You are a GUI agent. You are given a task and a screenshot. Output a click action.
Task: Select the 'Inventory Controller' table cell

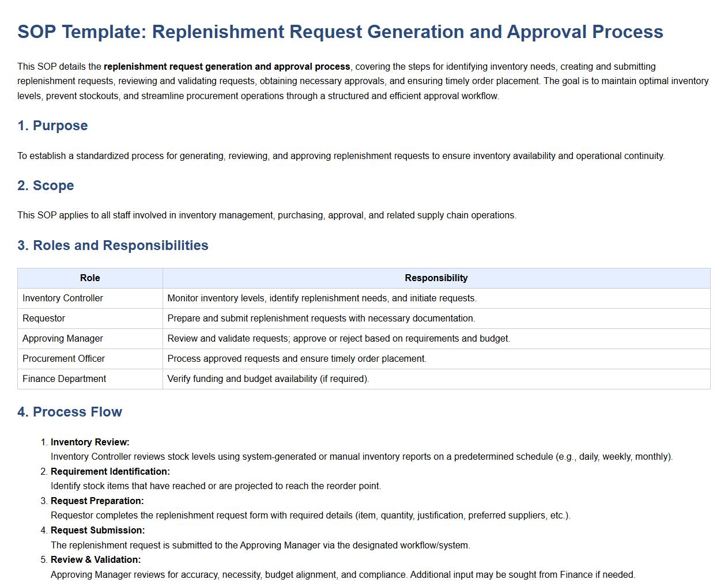click(x=63, y=298)
